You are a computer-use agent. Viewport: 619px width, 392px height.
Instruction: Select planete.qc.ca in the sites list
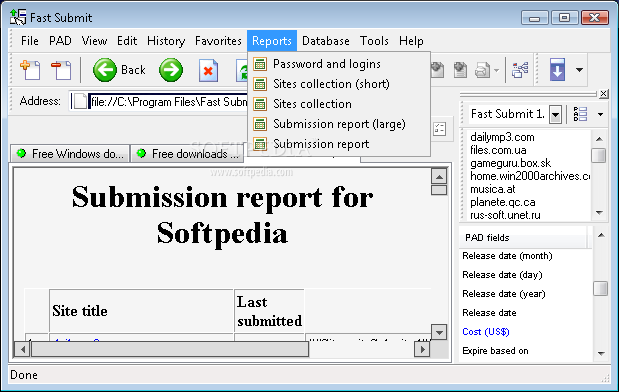[503, 202]
